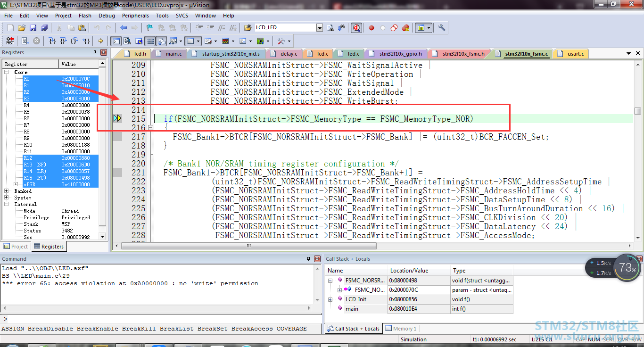Viewport: 644px width, 347px height.
Task: Save the current file with the floppy icon
Action: click(x=33, y=28)
